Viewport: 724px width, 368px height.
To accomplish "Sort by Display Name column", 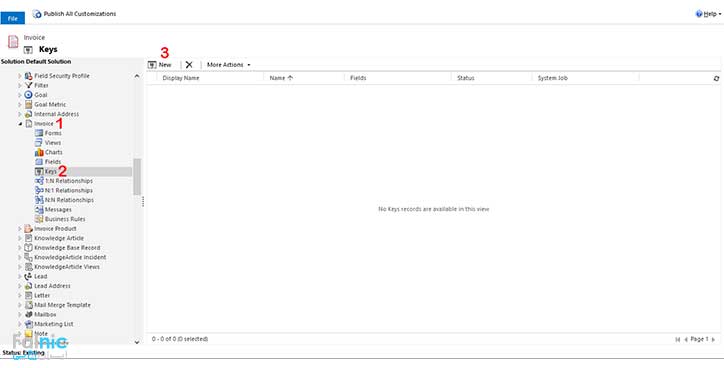I will click(x=181, y=78).
